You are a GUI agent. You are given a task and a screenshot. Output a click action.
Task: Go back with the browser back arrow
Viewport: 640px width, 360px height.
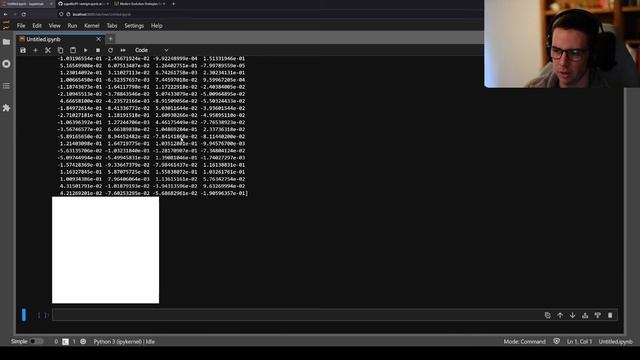pyautogui.click(x=6, y=14)
